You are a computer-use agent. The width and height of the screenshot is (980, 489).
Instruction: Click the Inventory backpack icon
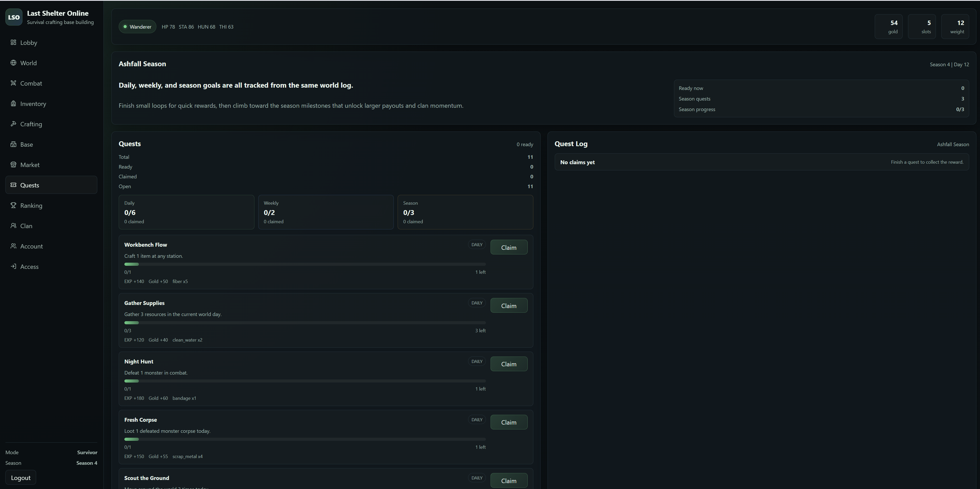point(13,103)
